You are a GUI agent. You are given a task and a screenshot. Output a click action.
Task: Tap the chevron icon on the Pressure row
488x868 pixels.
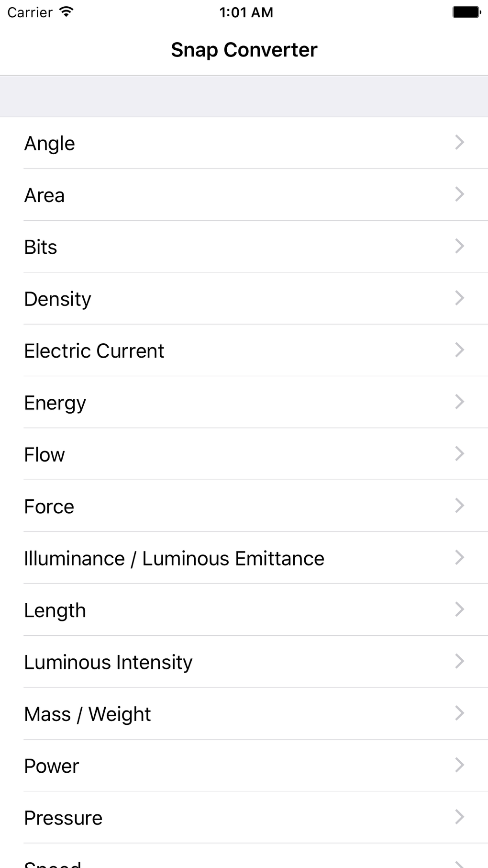459,817
